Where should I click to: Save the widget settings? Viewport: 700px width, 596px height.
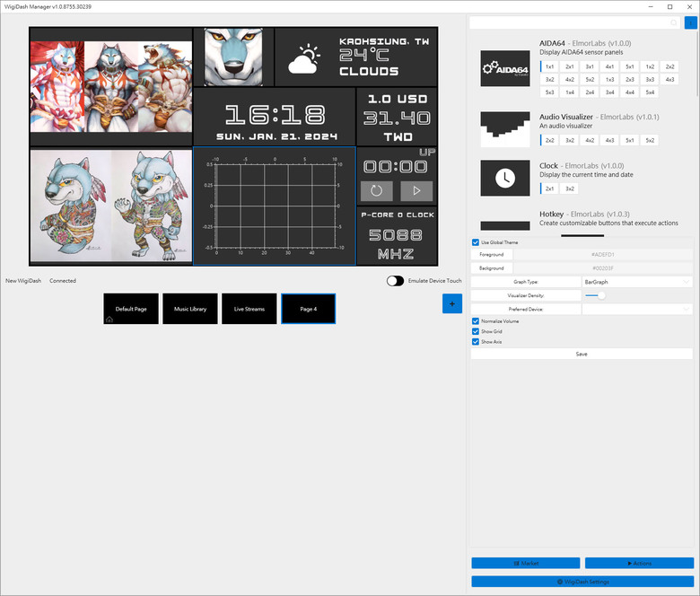point(582,354)
